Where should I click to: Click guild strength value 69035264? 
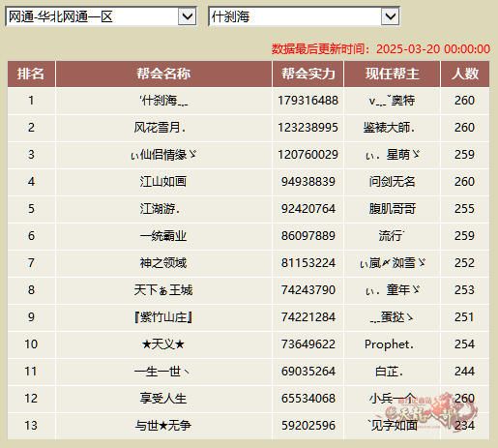pos(308,372)
